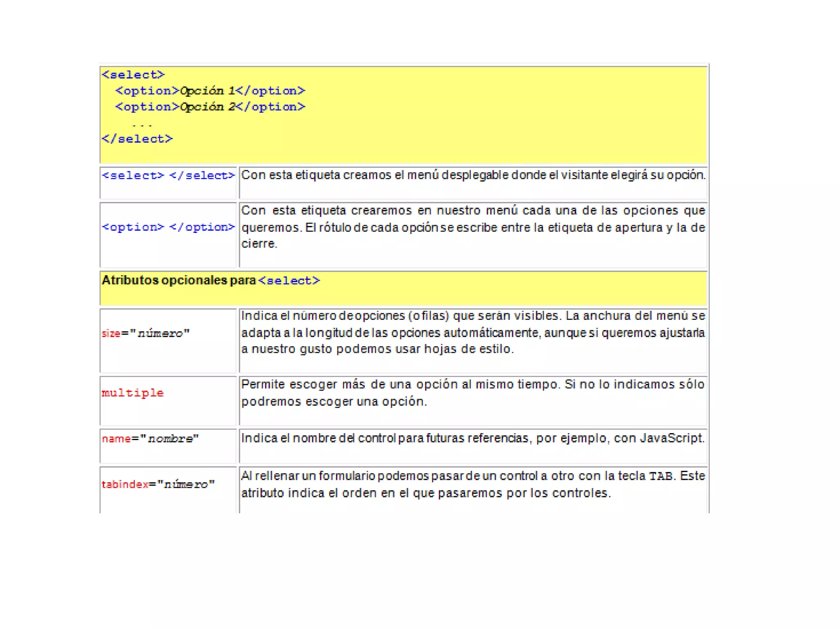Click the text 'Indica el número de opciones'
840x630 pixels.
point(324,316)
